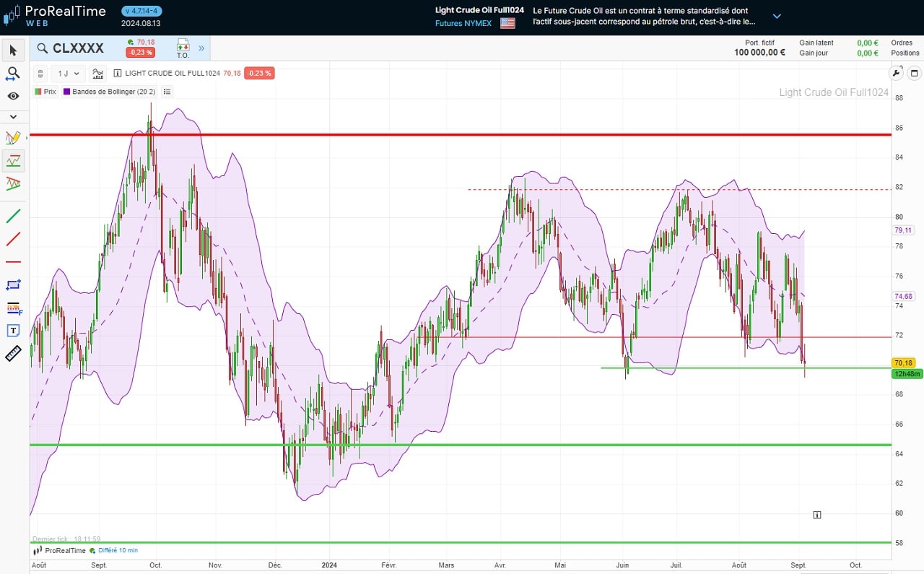
Task: Open the indicator list menu icon
Action: click(x=167, y=92)
